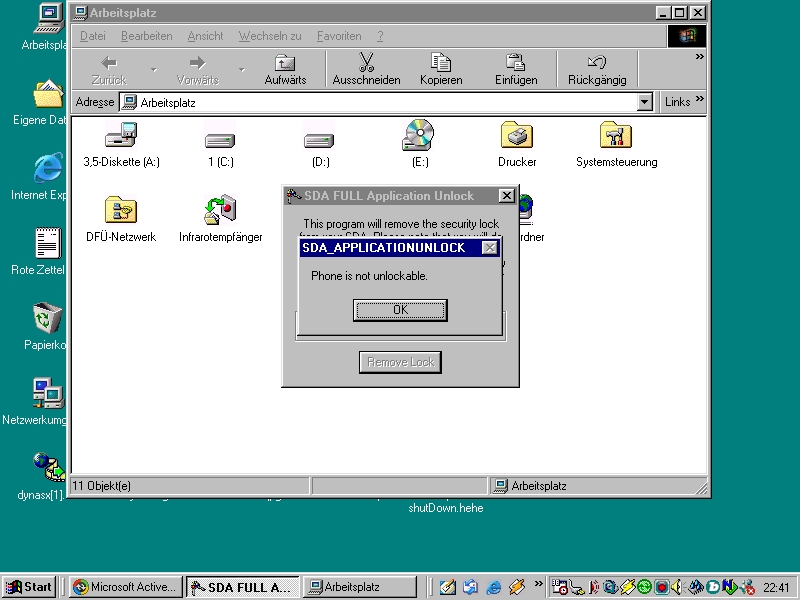Switch to Arbeitsplatz taskbar button
This screenshot has width=800, height=600.
pyautogui.click(x=360, y=587)
